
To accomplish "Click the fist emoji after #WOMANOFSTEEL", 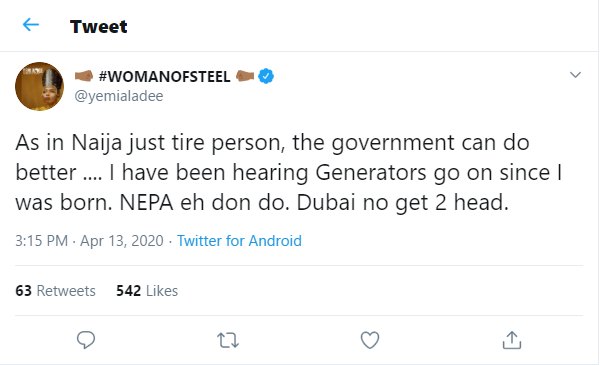I will tap(245, 76).
